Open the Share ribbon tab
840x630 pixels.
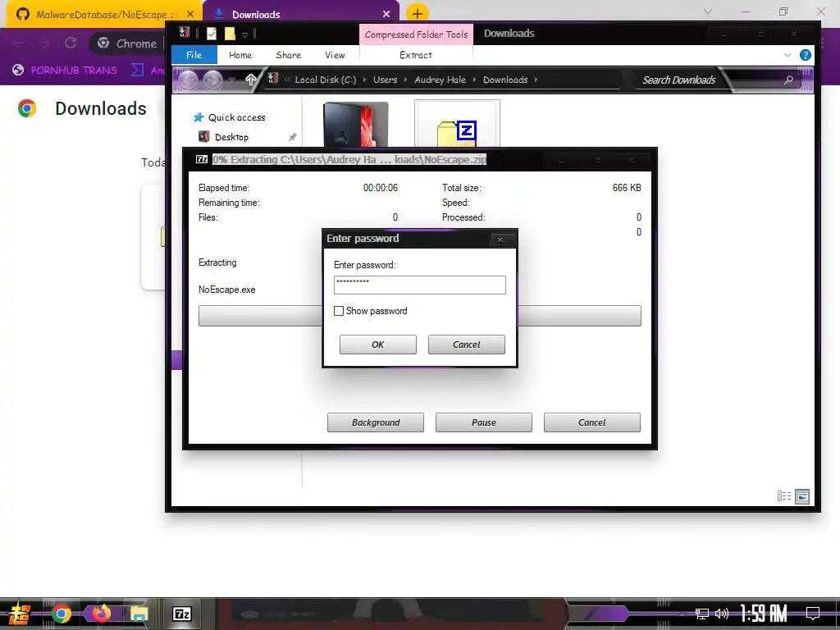[288, 55]
